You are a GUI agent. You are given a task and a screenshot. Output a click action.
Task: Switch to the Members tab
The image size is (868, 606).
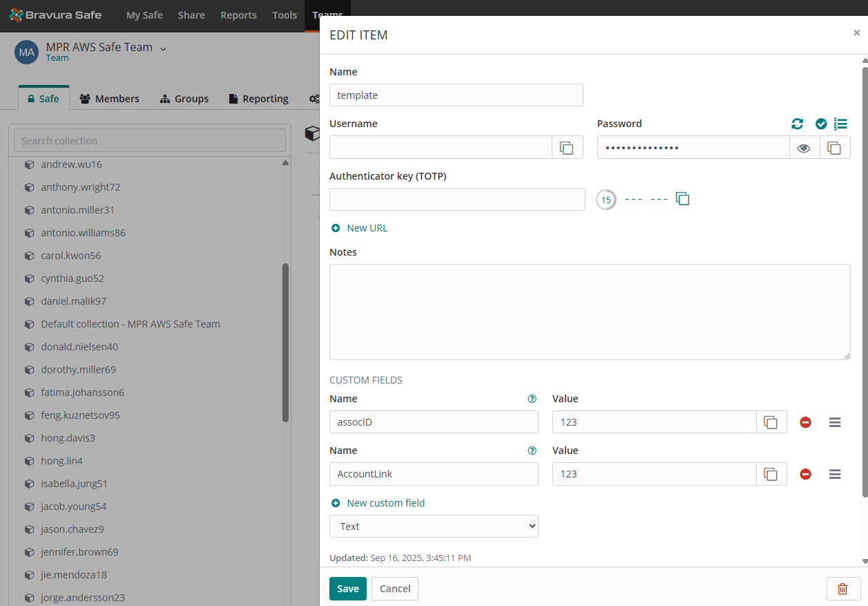coord(109,99)
